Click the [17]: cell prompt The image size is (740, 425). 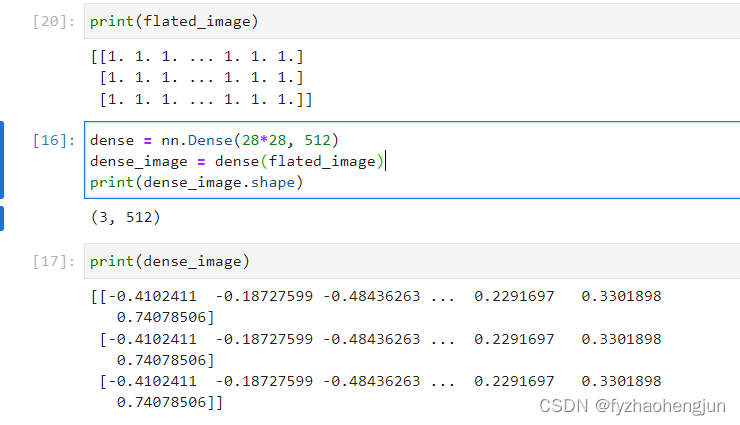(53, 261)
